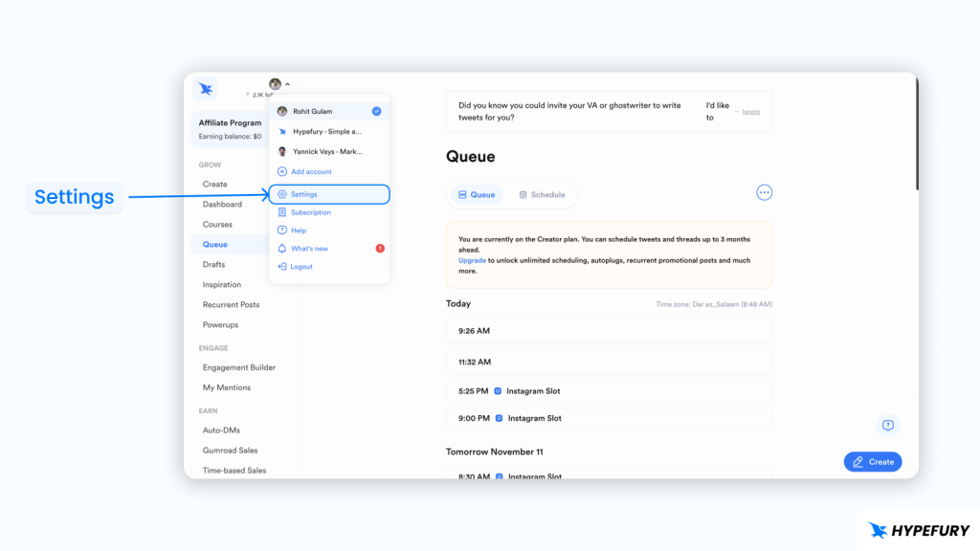980x551 pixels.
Task: Click the bell icon beside What's new
Action: tap(282, 249)
